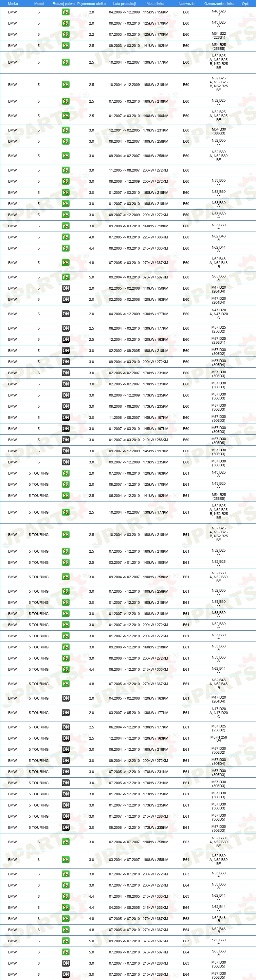Click the Rodzaj paliwa column header
Screen dimensions: 256x980
pyautogui.click(x=64, y=3)
